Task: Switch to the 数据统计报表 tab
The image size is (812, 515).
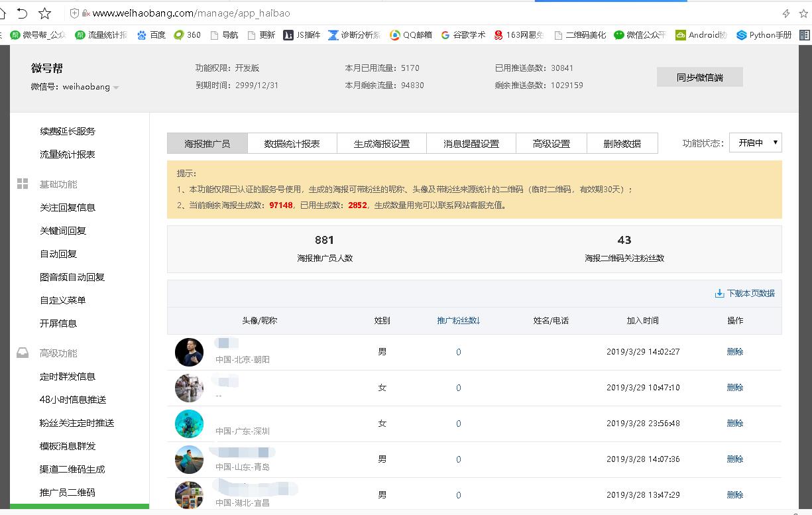Action: click(292, 143)
